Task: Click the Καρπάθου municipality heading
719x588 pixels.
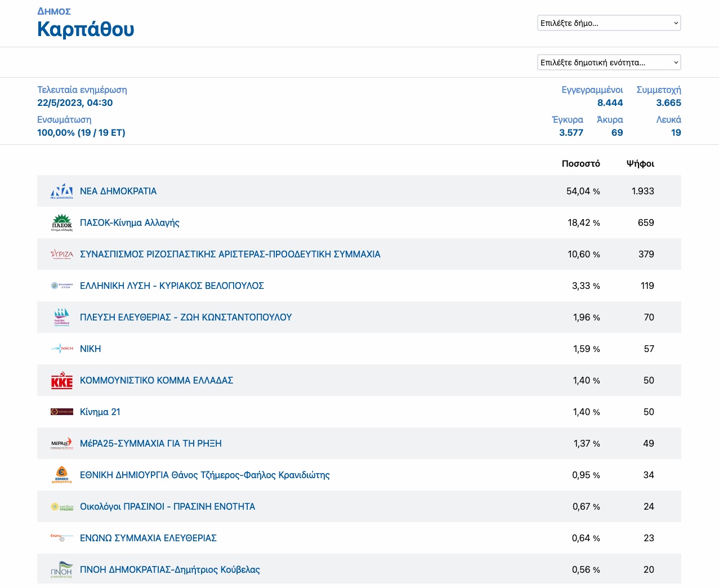Action: [86, 29]
